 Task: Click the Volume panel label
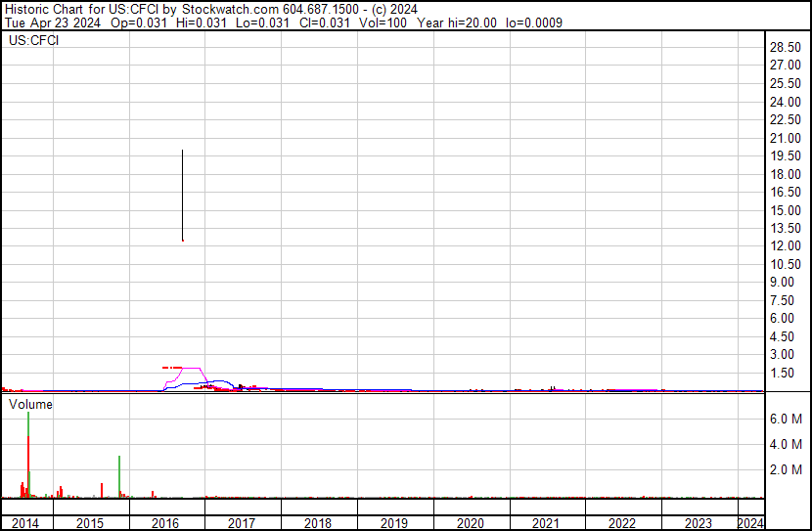(x=30, y=404)
